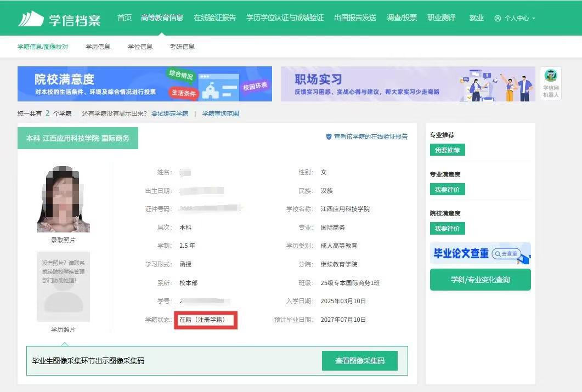Viewport: 582px width, 392px height.
Task: Click the shield icon beside 在线验证报告
Action: point(329,137)
